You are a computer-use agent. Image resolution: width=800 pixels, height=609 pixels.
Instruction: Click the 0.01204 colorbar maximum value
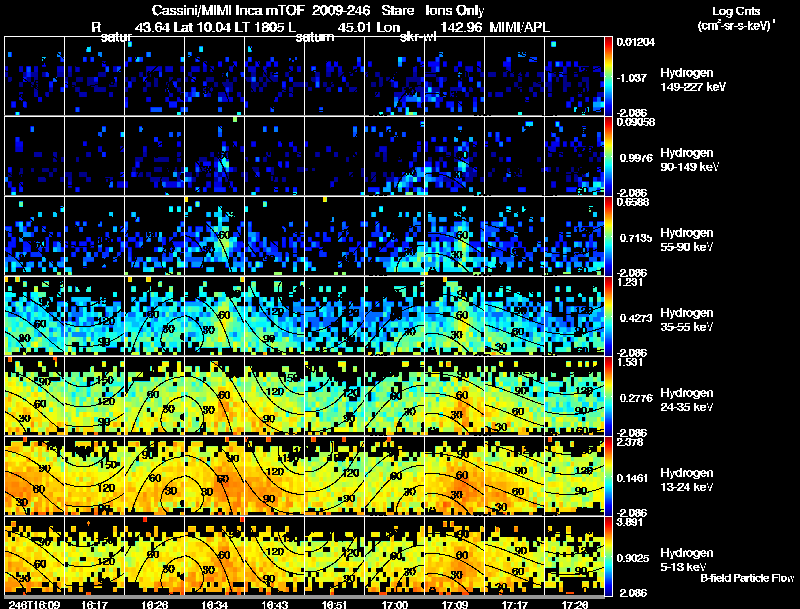point(635,42)
